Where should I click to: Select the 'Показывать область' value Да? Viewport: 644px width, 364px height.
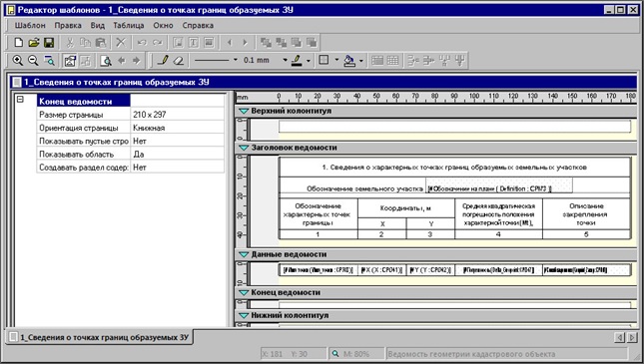pos(177,154)
